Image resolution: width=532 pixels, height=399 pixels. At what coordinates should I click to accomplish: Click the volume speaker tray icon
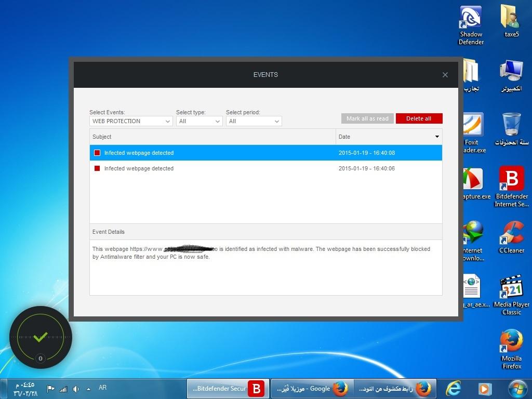point(76,389)
